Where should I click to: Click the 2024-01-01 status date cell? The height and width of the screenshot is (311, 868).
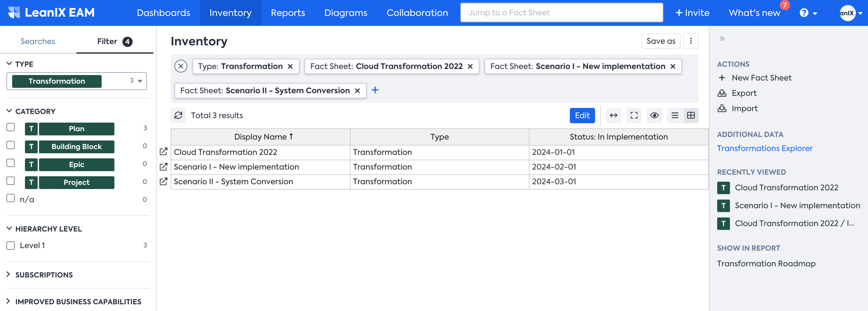619,152
